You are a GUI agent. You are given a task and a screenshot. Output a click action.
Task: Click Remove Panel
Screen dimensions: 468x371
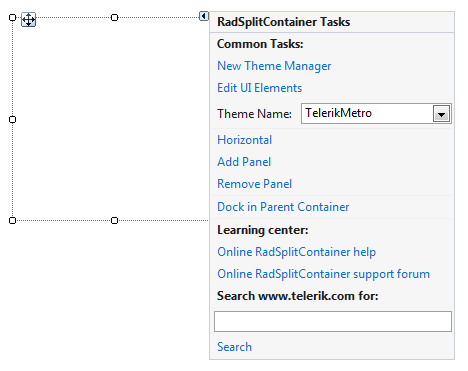tap(254, 184)
